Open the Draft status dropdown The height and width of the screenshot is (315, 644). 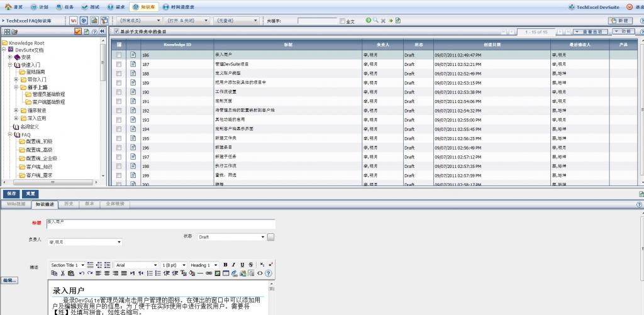tap(262, 237)
